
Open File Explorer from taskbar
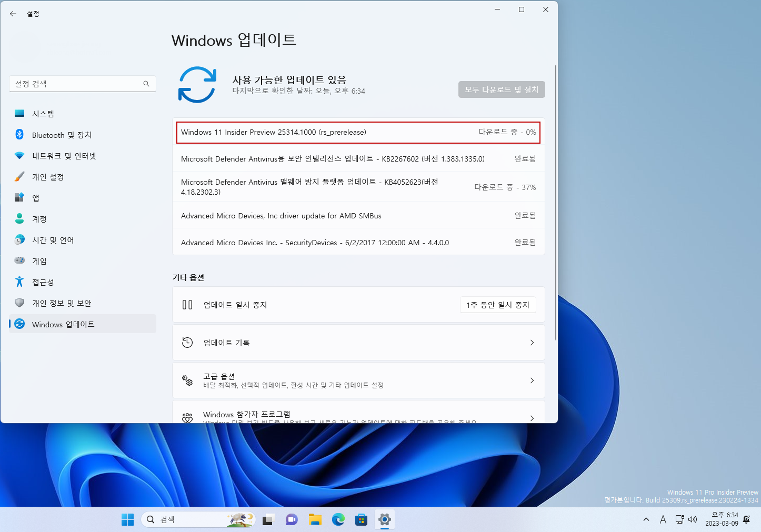[315, 519]
